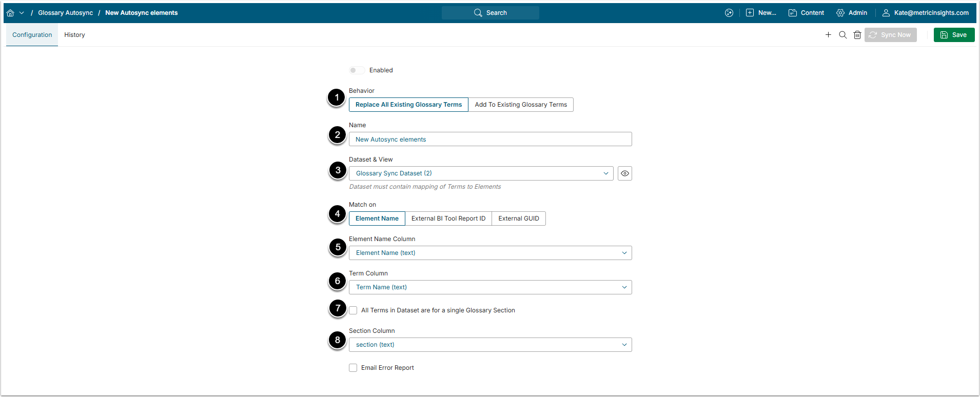This screenshot has width=980, height=397.
Task: Click the Name text field
Action: (490, 140)
